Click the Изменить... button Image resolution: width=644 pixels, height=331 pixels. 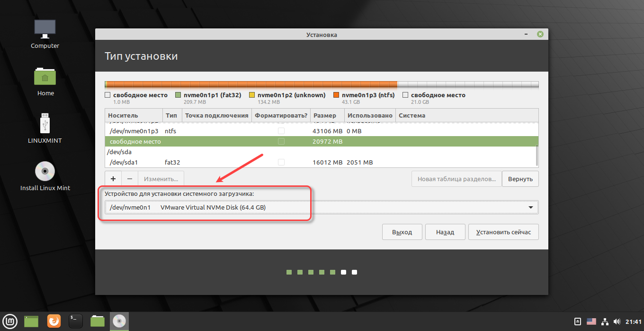click(161, 179)
